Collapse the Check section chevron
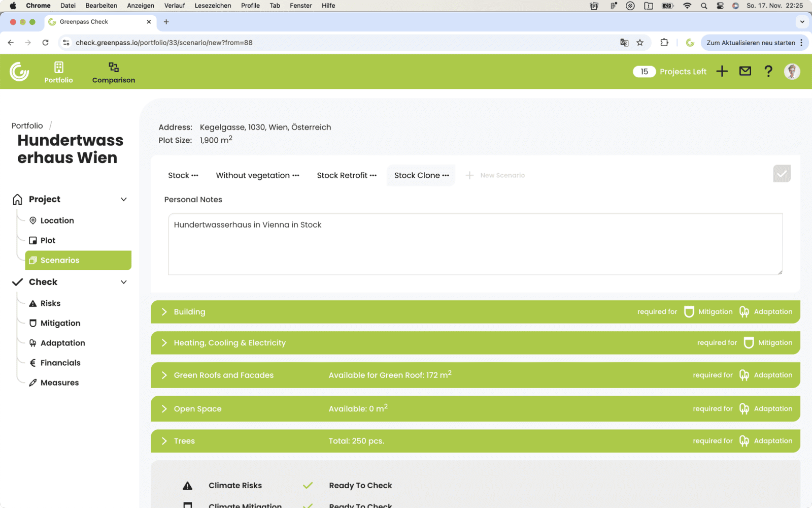The width and height of the screenshot is (812, 508). click(x=124, y=282)
